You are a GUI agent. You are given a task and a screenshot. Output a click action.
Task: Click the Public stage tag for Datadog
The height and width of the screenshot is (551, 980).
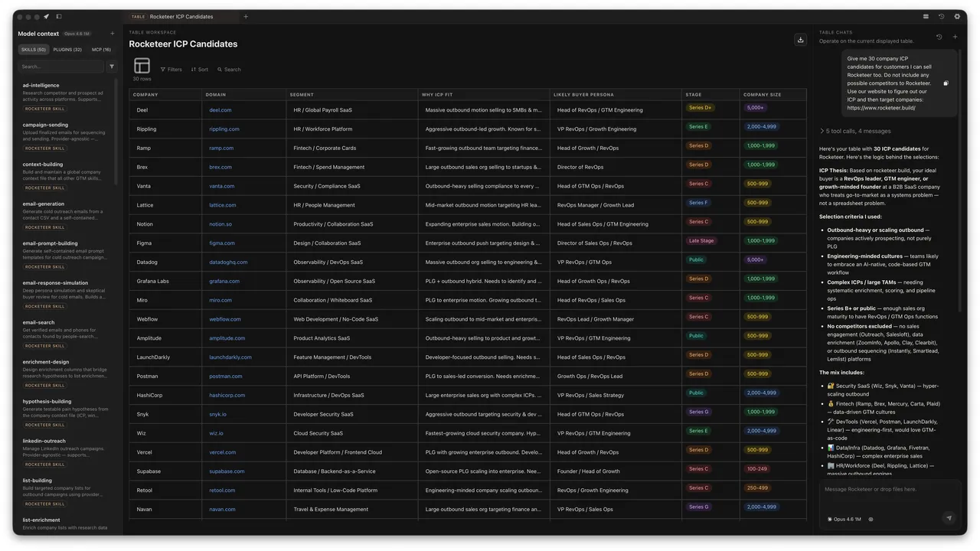coord(696,260)
